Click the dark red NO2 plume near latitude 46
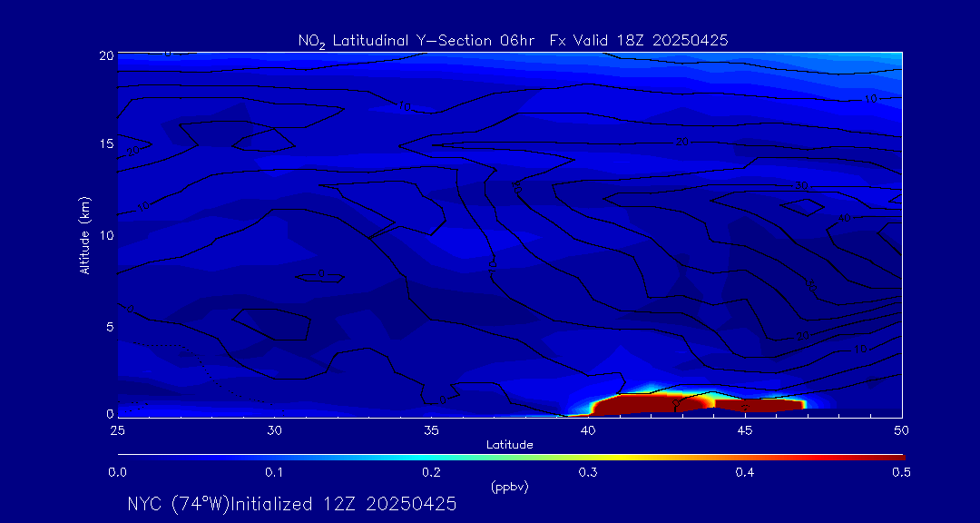Screen dimensions: 980x523 (x=759, y=405)
